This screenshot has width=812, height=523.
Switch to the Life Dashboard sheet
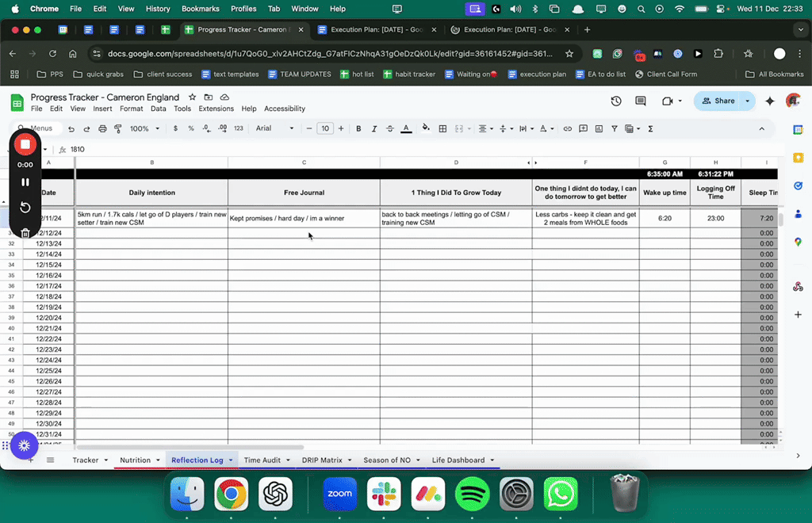[x=458, y=460]
